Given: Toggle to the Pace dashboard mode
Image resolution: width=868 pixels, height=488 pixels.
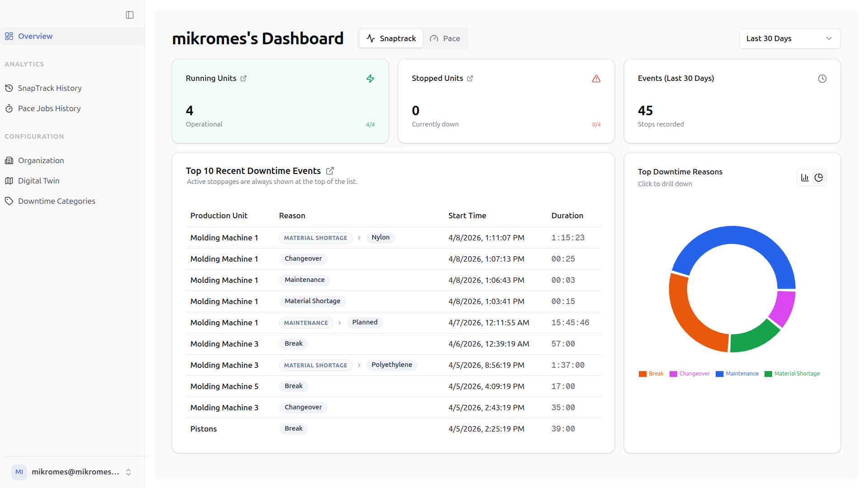Looking at the screenshot, I should (445, 38).
